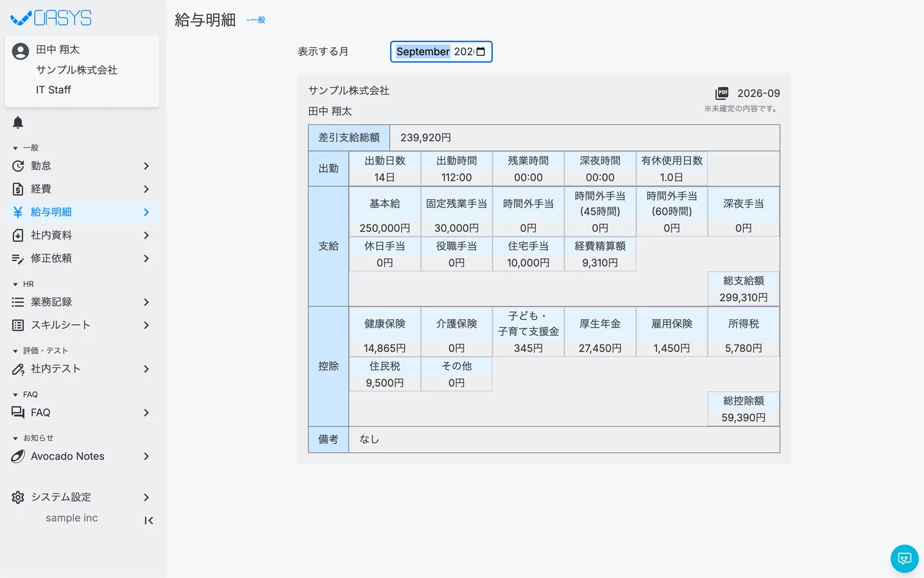Click the Avocado Notes icon
Viewport: 924px width, 578px height.
pyautogui.click(x=18, y=456)
